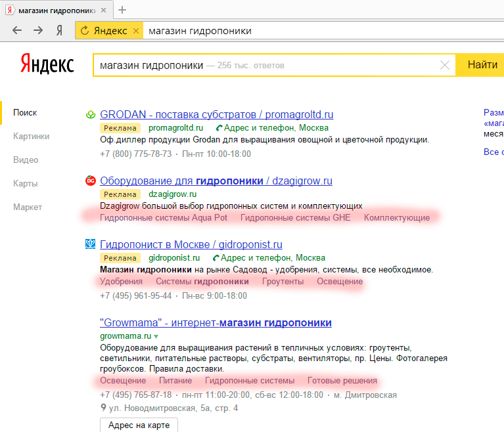Open the Комплектующие sitelink
This screenshot has height=432, width=504.
(397, 218)
